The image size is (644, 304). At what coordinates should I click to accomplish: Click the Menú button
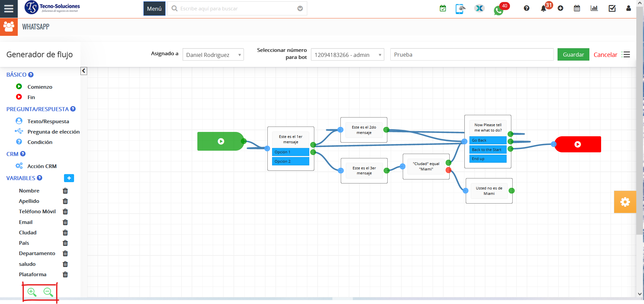coord(154,9)
